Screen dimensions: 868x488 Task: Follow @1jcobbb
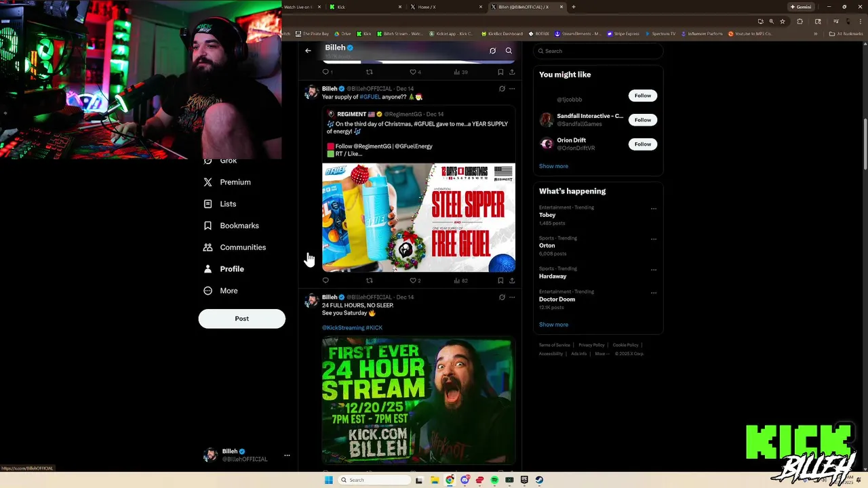coord(643,96)
